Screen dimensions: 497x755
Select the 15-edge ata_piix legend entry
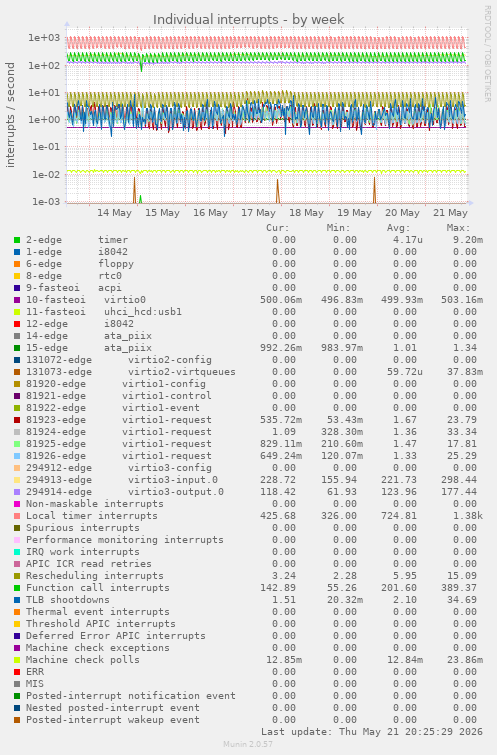[x=89, y=348]
